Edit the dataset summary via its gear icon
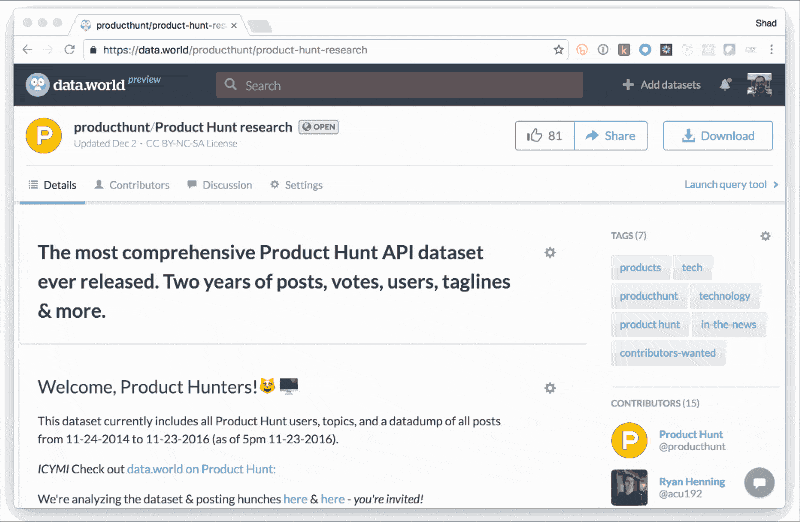The height and width of the screenshot is (522, 800). tap(549, 253)
